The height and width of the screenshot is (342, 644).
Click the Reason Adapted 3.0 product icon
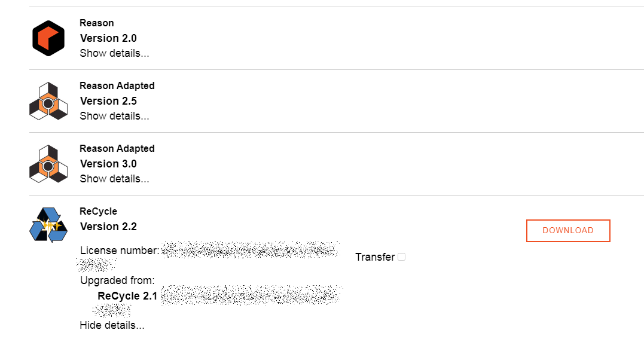[x=48, y=164]
